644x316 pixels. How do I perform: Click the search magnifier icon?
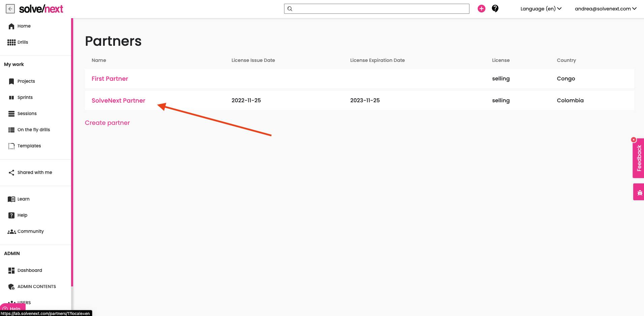point(290,9)
